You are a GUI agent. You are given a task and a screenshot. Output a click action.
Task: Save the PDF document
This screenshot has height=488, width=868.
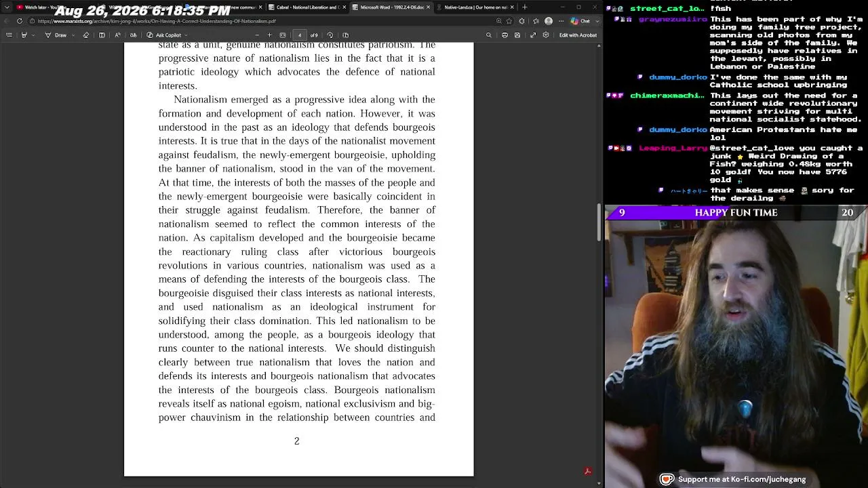[517, 35]
